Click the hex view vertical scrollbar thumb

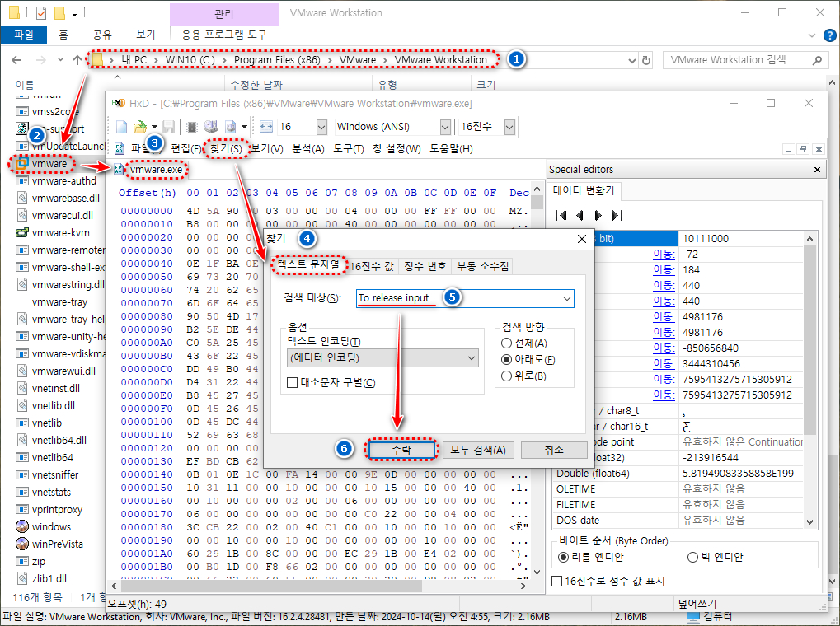537,201
